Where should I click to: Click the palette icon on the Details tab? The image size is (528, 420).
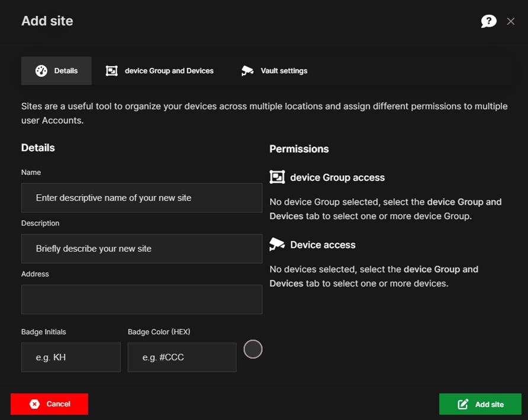pyautogui.click(x=40, y=70)
